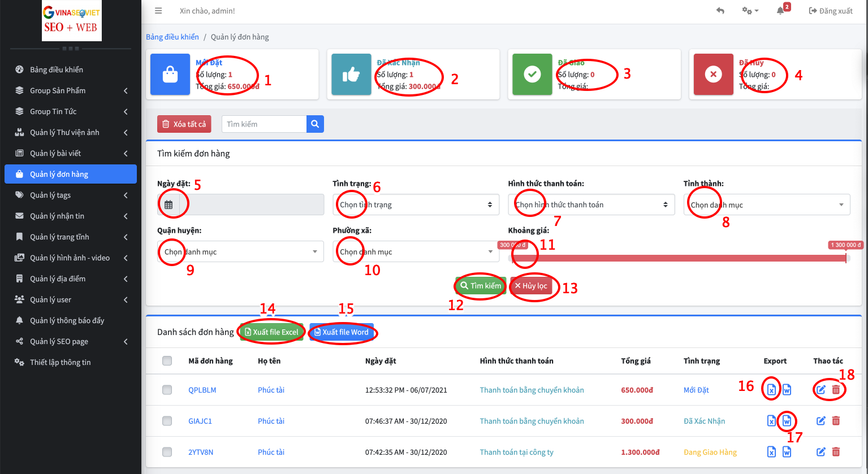The height and width of the screenshot is (474, 868).
Task: Toggle the select-all checkbox in table header
Action: [x=167, y=360]
